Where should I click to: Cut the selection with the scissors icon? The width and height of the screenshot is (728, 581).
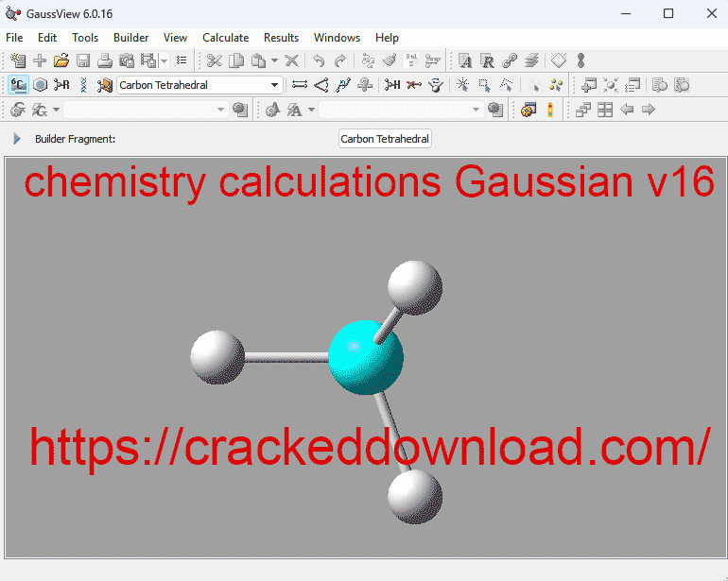click(214, 60)
